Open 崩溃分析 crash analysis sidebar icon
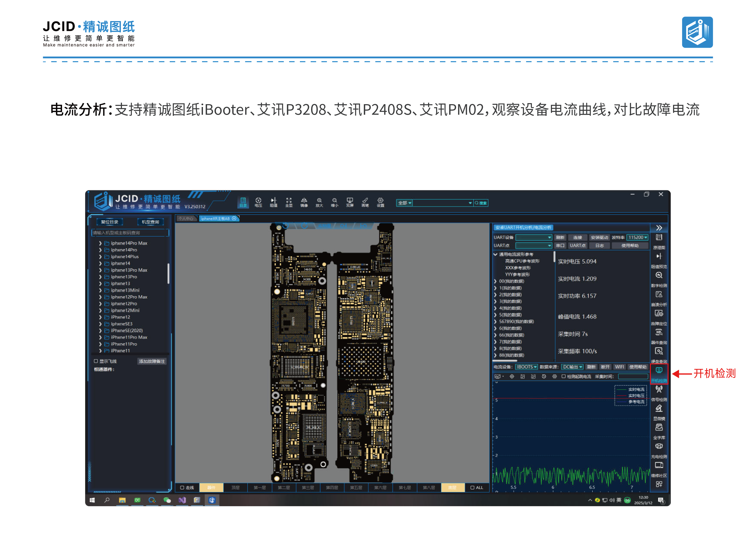Image resolution: width=756 pixels, height=534 pixels. click(659, 298)
